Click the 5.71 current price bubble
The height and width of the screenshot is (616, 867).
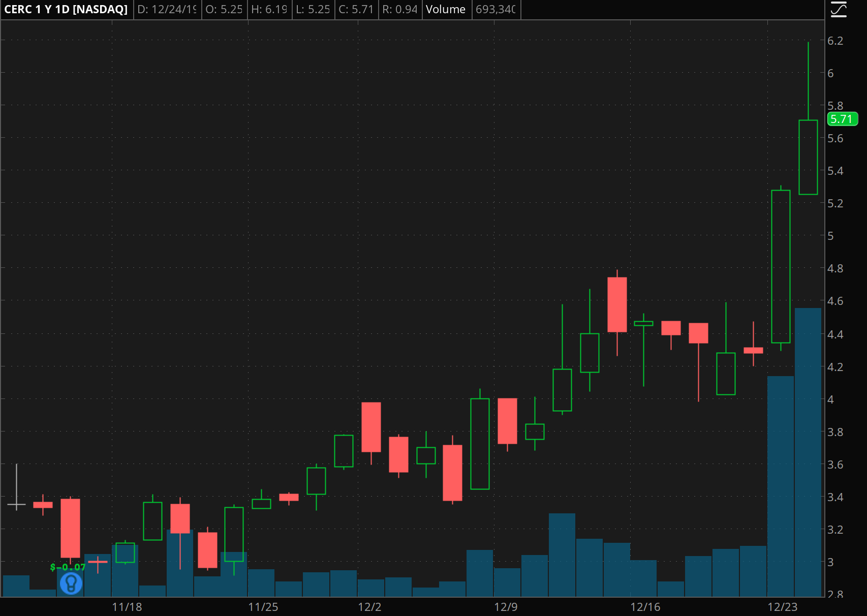[842, 119]
